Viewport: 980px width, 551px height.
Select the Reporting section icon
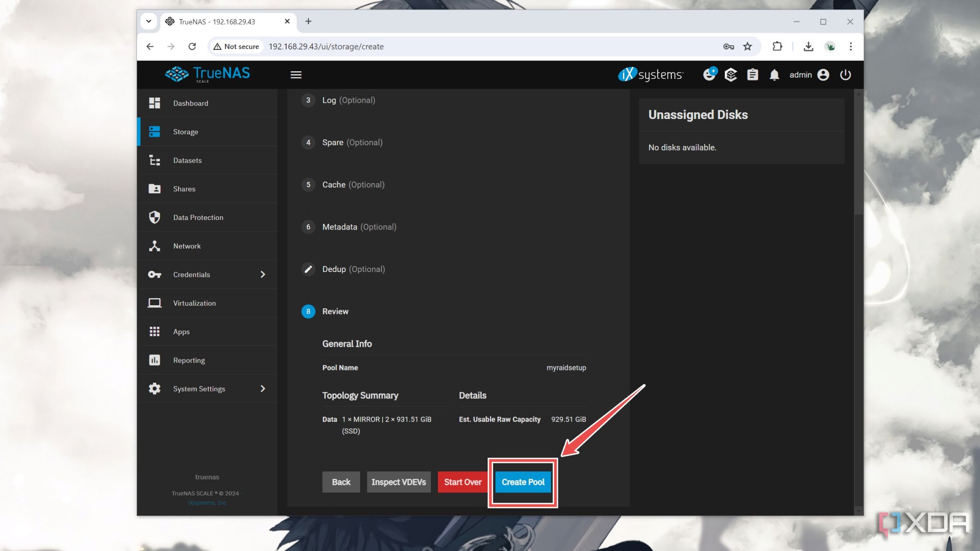click(154, 359)
